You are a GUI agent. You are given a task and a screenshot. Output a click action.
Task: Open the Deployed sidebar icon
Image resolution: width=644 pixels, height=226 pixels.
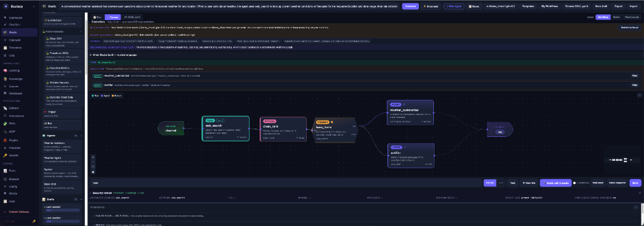(x=5, y=40)
